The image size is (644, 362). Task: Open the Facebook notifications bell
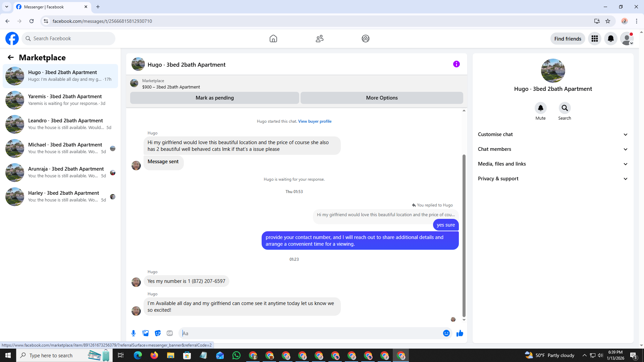[610, 39]
